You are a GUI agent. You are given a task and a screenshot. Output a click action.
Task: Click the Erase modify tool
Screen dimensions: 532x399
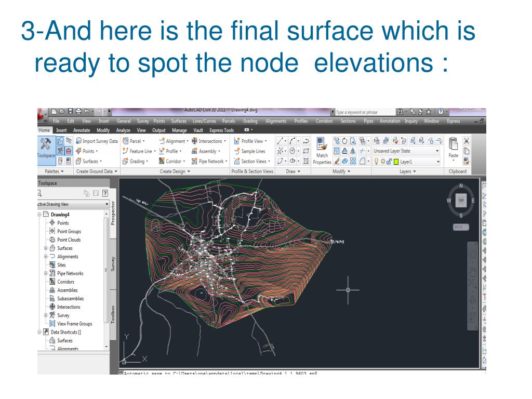pyautogui.click(x=337, y=161)
